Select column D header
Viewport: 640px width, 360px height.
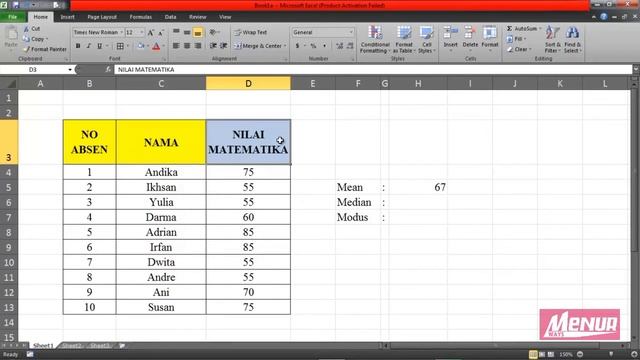pyautogui.click(x=248, y=84)
